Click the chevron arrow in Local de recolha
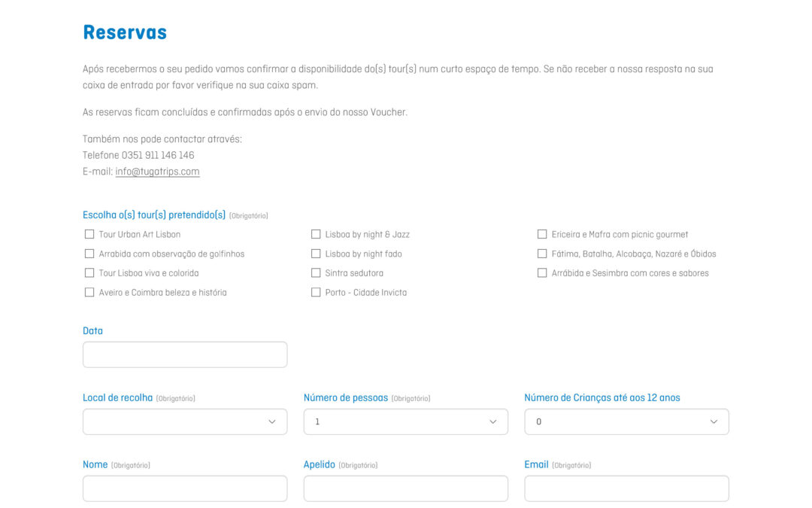Screen dimensions: 812x508 coord(272,422)
